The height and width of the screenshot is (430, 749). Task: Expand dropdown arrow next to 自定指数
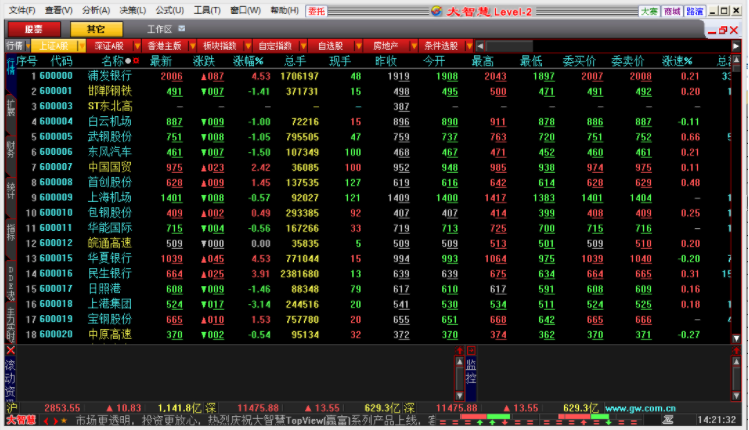[x=303, y=46]
